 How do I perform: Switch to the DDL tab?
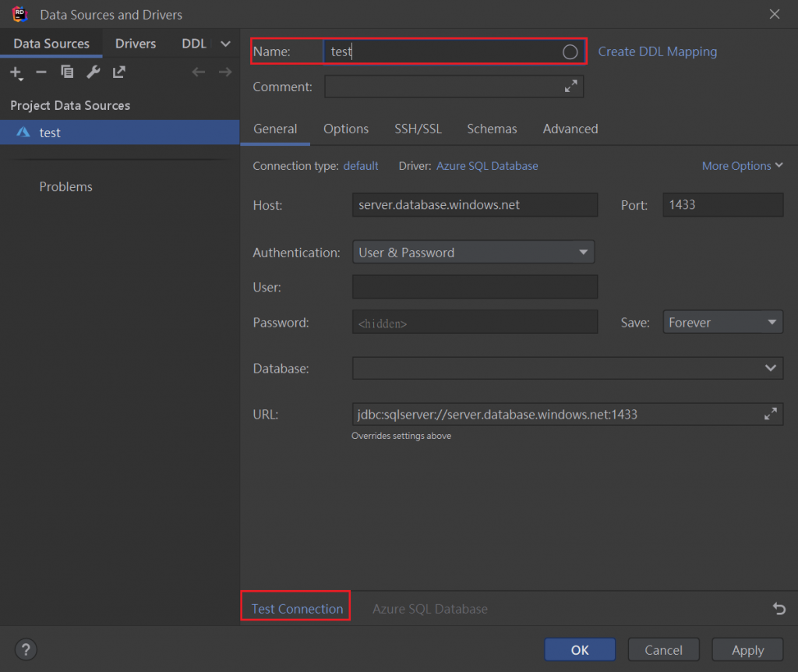click(x=194, y=44)
